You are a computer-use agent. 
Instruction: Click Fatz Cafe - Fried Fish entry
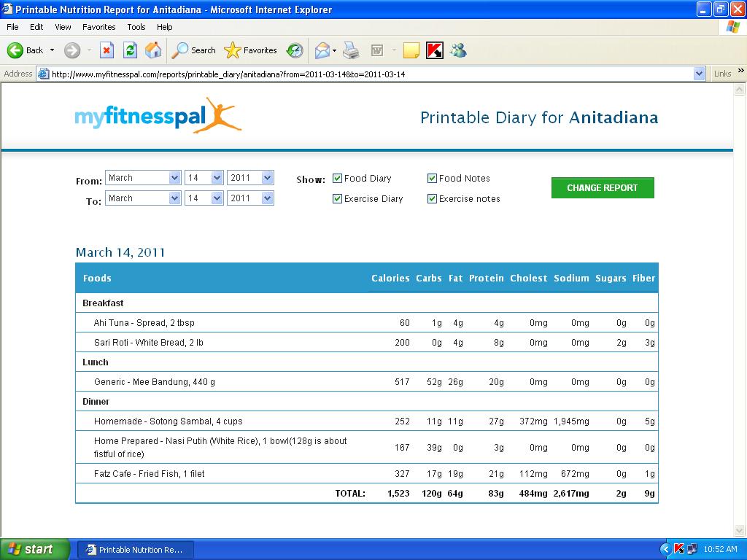[x=149, y=474]
